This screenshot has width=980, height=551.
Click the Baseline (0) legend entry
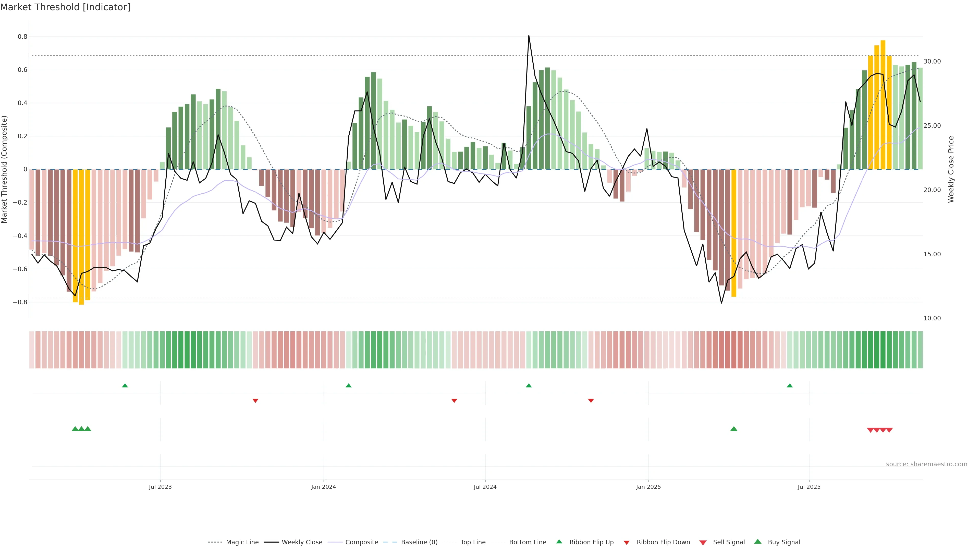(419, 542)
